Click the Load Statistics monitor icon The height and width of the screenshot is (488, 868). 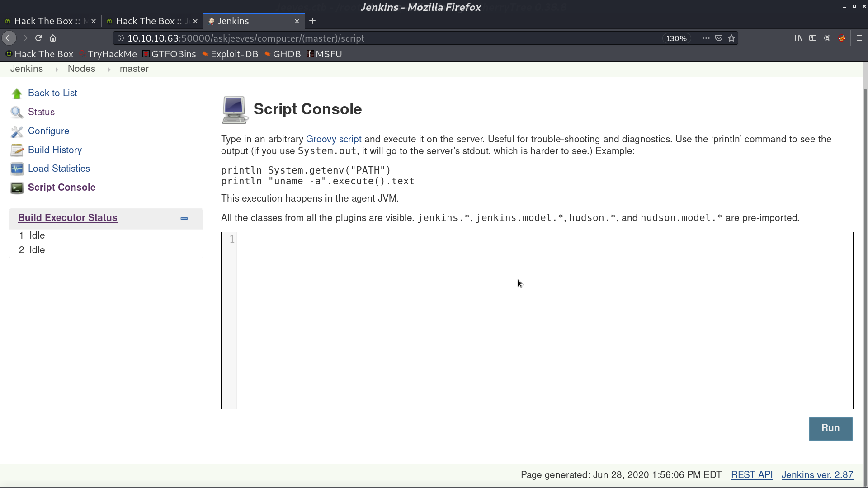click(x=17, y=169)
